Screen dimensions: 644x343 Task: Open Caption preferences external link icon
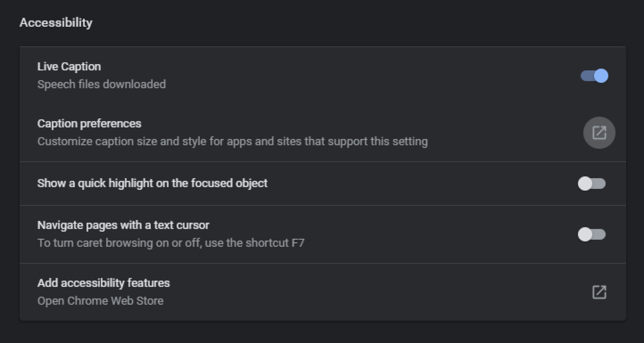(x=599, y=133)
